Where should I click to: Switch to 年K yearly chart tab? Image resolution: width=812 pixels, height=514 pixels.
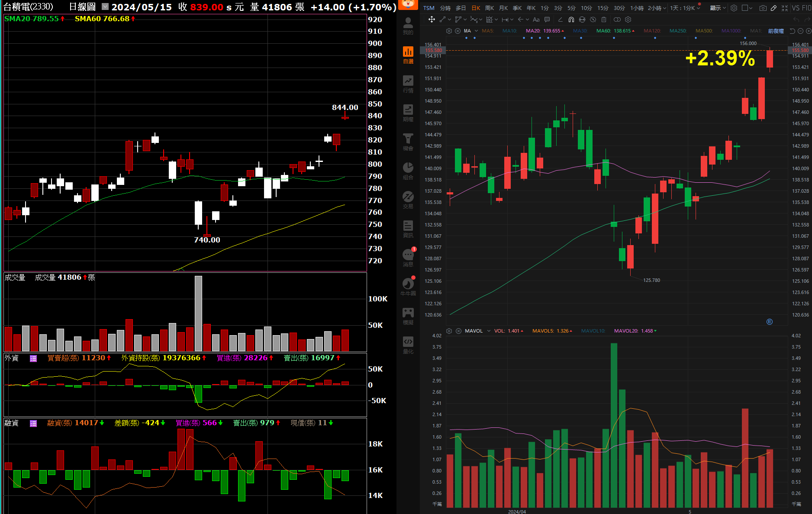coord(531,8)
